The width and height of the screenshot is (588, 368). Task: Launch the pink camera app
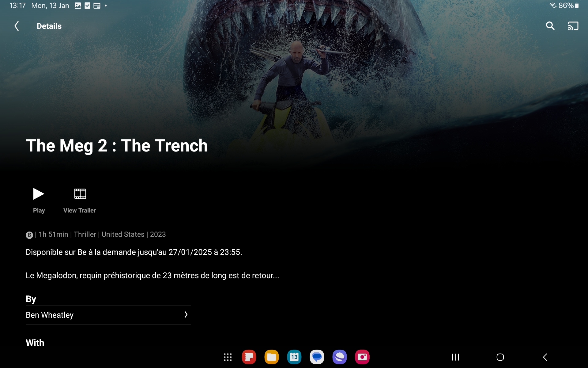tap(362, 357)
